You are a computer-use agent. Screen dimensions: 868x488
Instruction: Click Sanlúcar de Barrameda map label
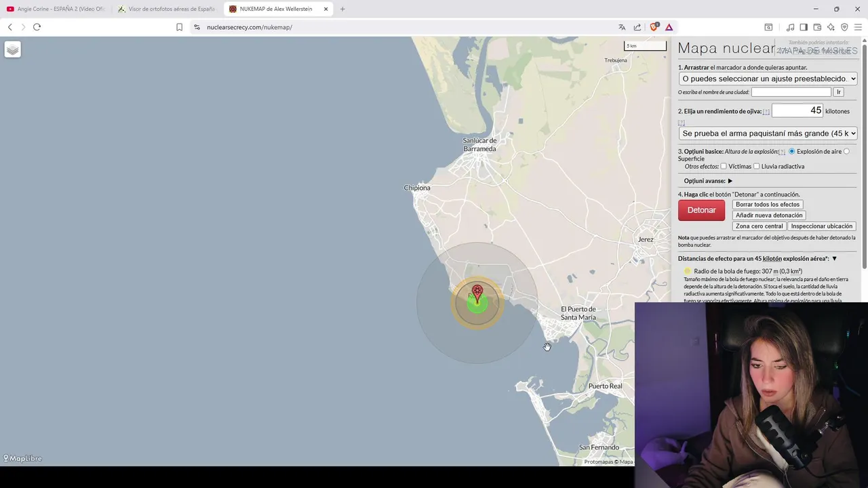(x=479, y=144)
